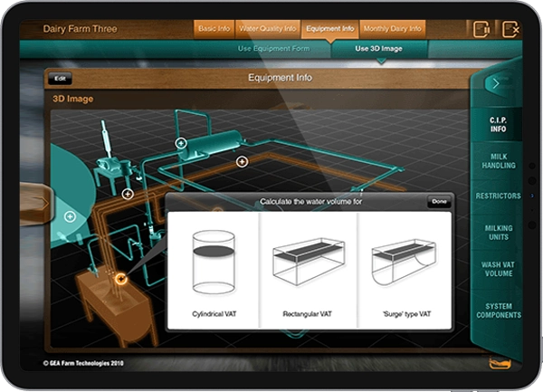Select the Cylindrical VAT option
This screenshot has width=543, height=392.
point(214,269)
